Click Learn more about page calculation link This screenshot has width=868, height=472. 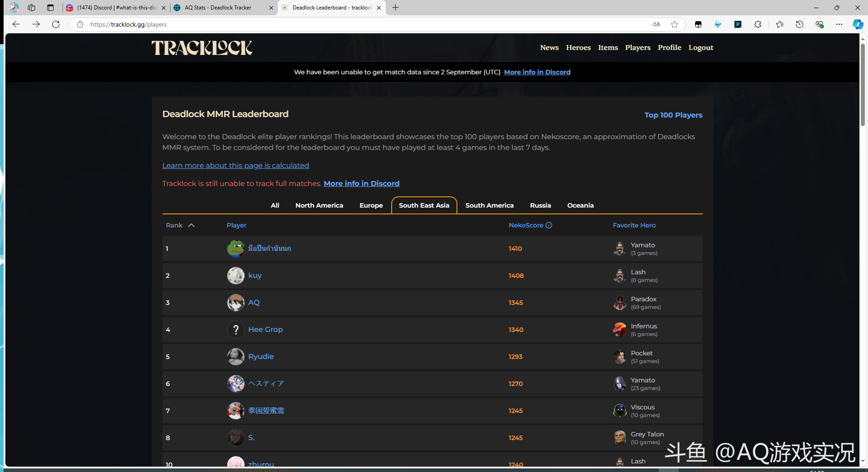pyautogui.click(x=235, y=165)
